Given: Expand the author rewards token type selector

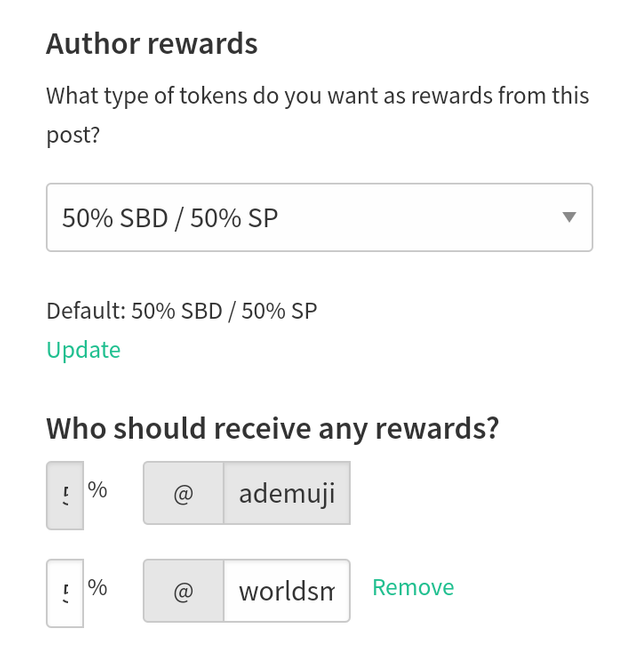Looking at the screenshot, I should pyautogui.click(x=319, y=218).
